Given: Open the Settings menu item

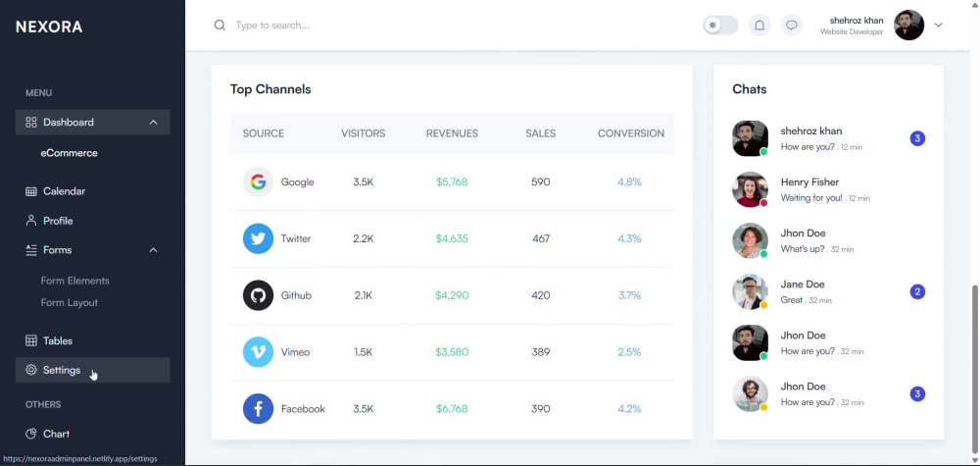Looking at the screenshot, I should pos(92,370).
